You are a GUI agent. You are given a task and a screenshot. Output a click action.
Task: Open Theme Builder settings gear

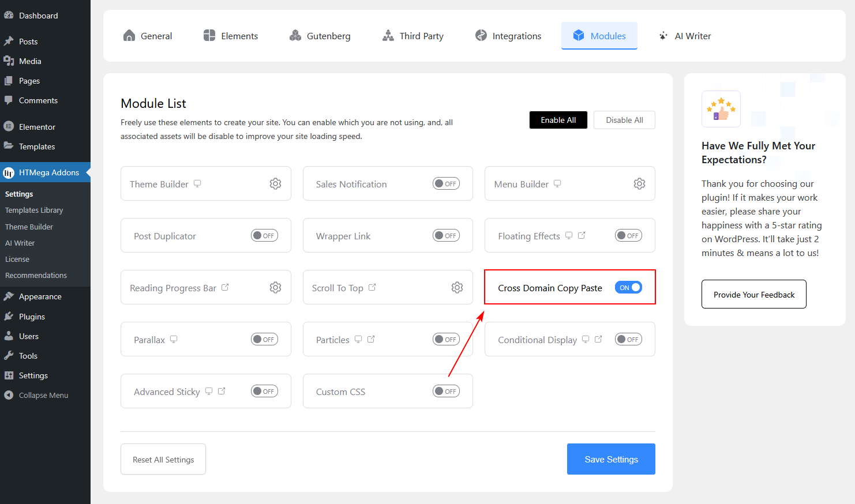[x=275, y=183]
